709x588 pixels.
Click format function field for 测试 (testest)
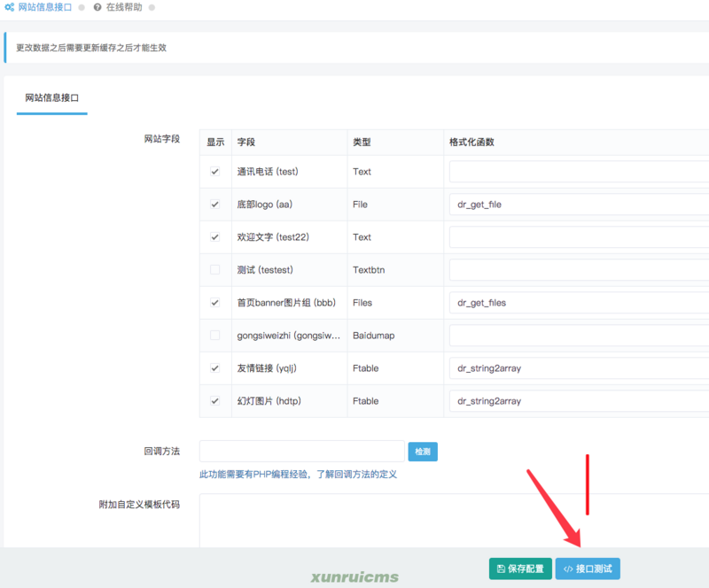pos(580,270)
